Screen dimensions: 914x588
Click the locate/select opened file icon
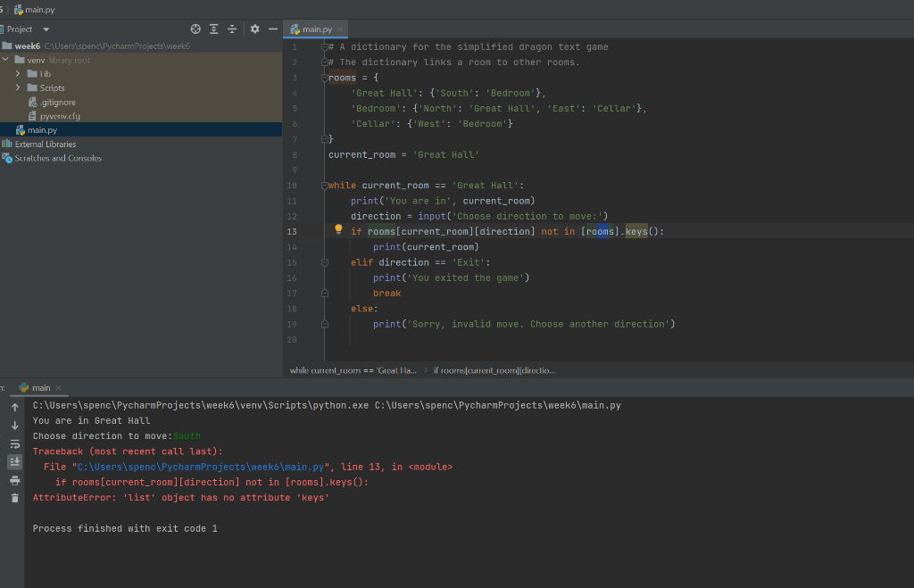click(197, 29)
